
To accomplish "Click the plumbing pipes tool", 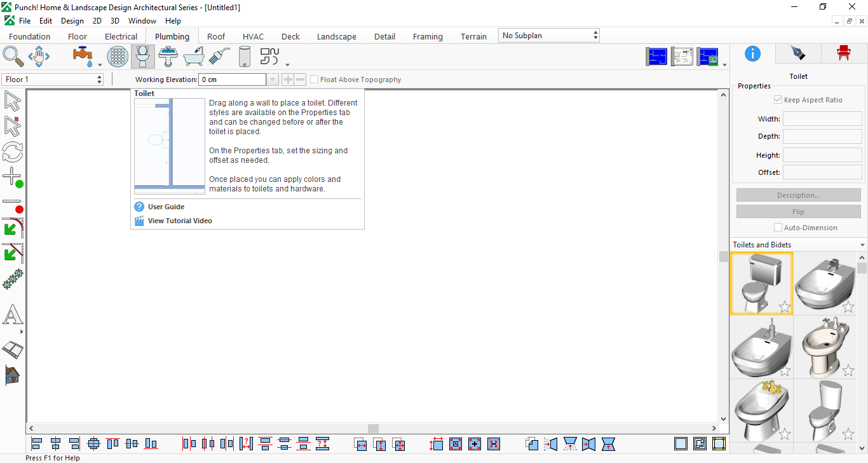I will pos(270,56).
